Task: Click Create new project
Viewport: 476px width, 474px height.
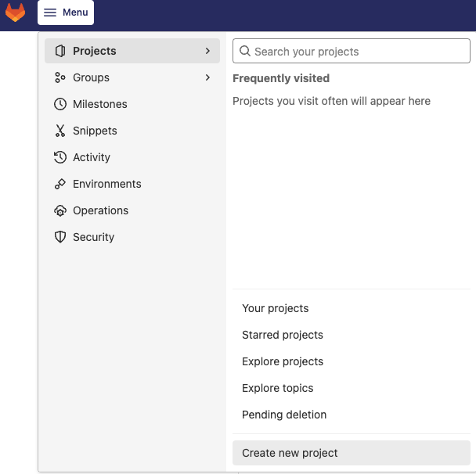Action: click(x=290, y=453)
